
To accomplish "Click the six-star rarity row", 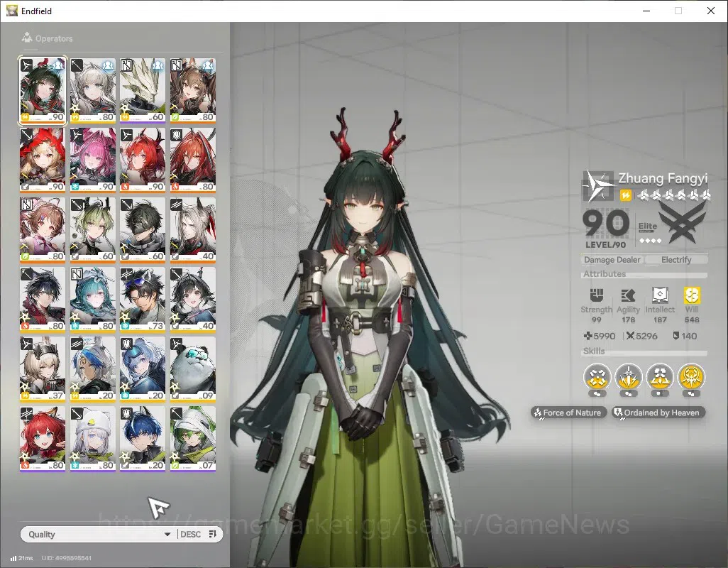I will (674, 195).
